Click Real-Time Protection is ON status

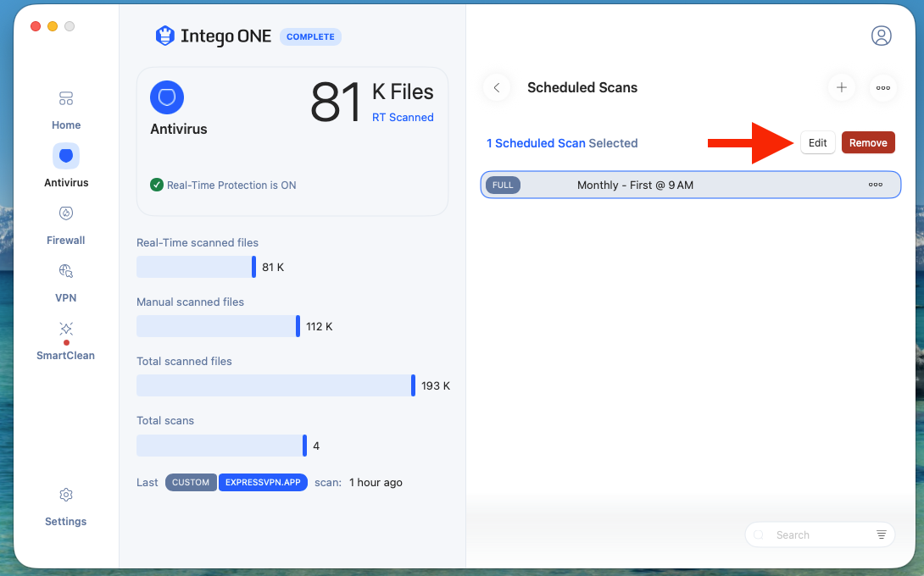[x=231, y=185]
